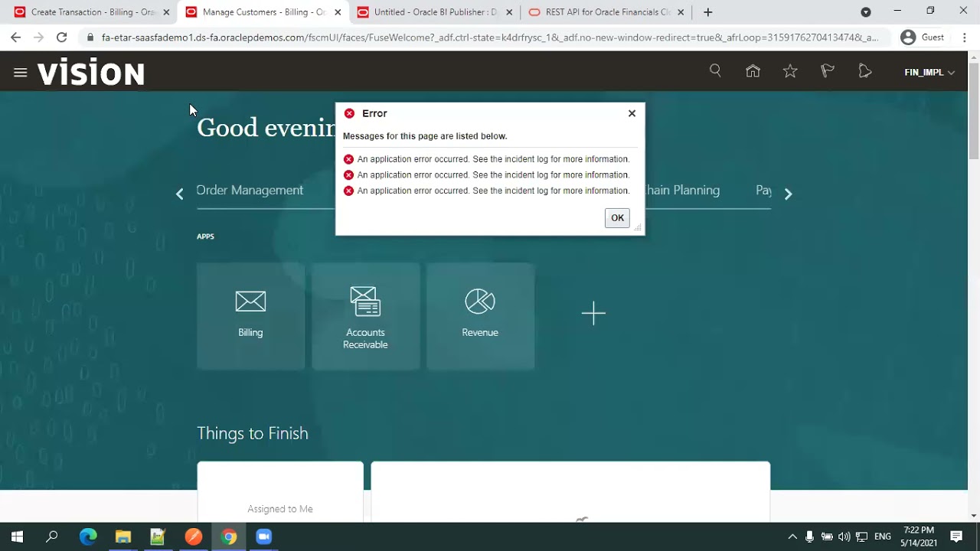The height and width of the screenshot is (551, 980).
Task: Reload the current page
Action: point(62,37)
